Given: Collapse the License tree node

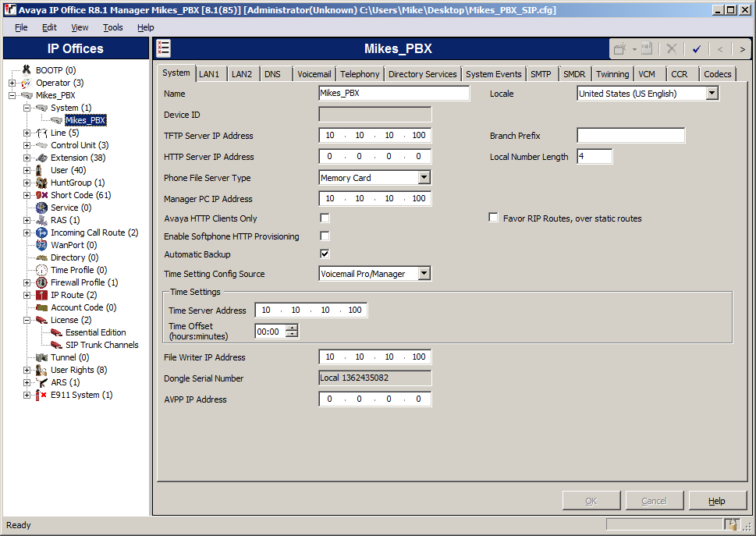Looking at the screenshot, I should [x=27, y=320].
